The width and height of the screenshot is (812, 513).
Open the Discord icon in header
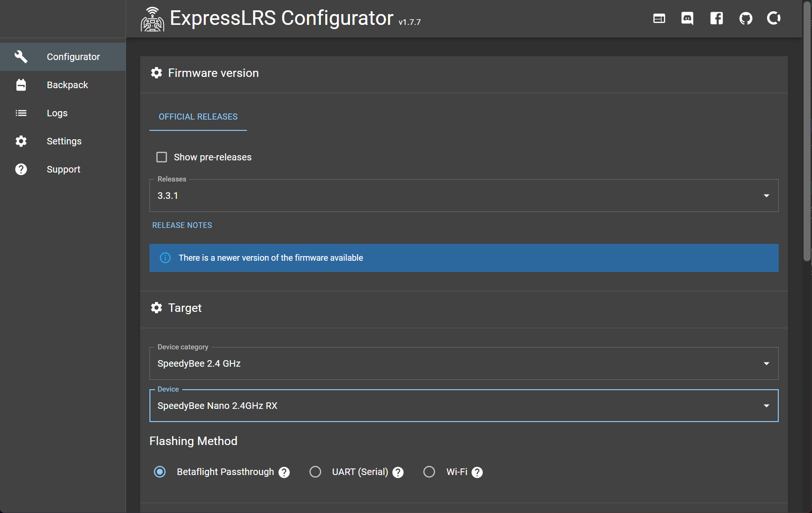687,18
